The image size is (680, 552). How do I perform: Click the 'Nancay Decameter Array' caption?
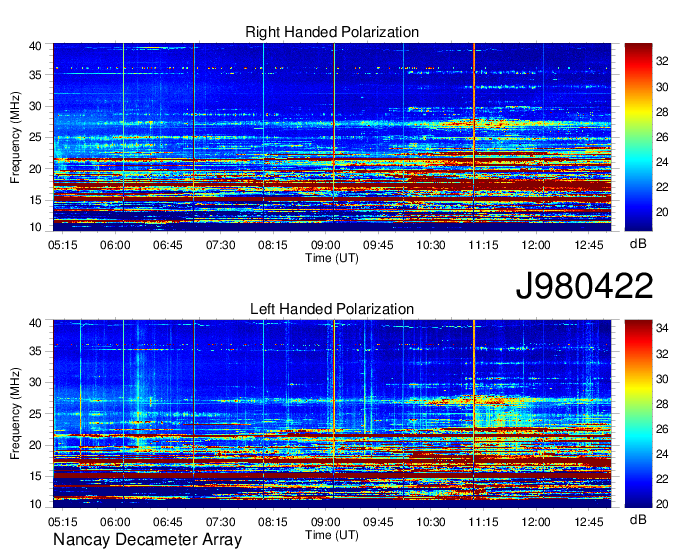[147, 540]
